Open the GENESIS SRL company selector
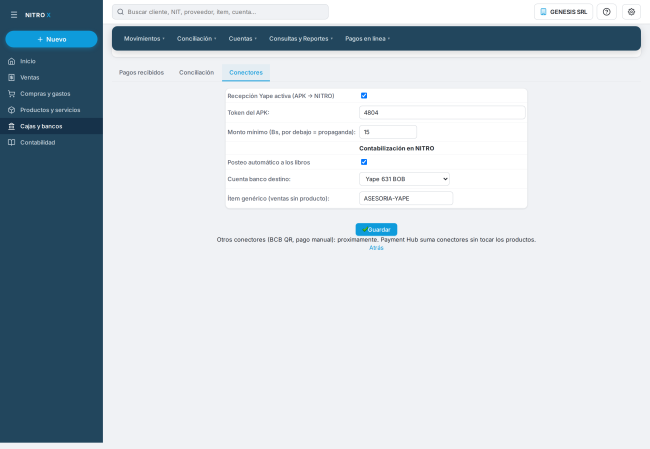This screenshot has height=449, width=650. (x=563, y=12)
